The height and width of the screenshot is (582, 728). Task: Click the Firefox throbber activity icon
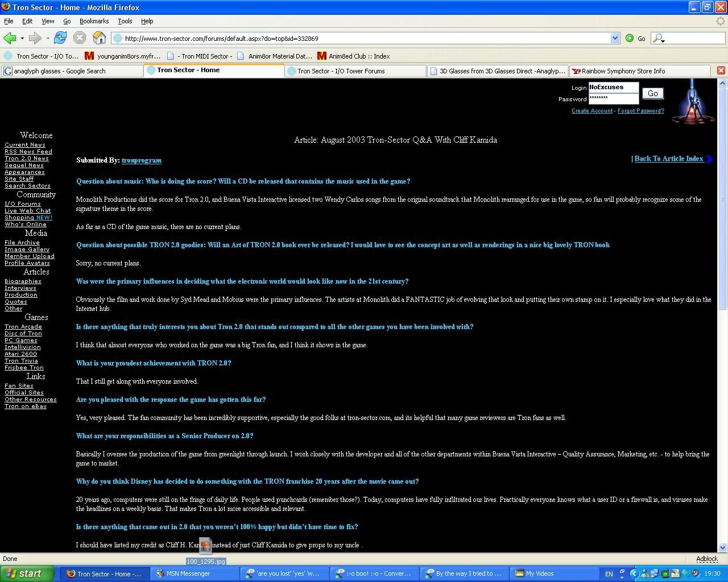point(721,21)
